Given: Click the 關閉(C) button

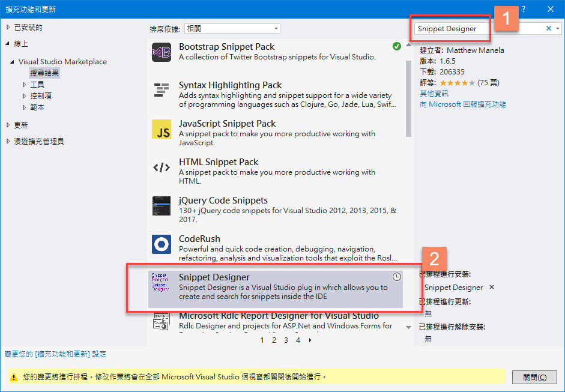Looking at the screenshot, I should [535, 377].
